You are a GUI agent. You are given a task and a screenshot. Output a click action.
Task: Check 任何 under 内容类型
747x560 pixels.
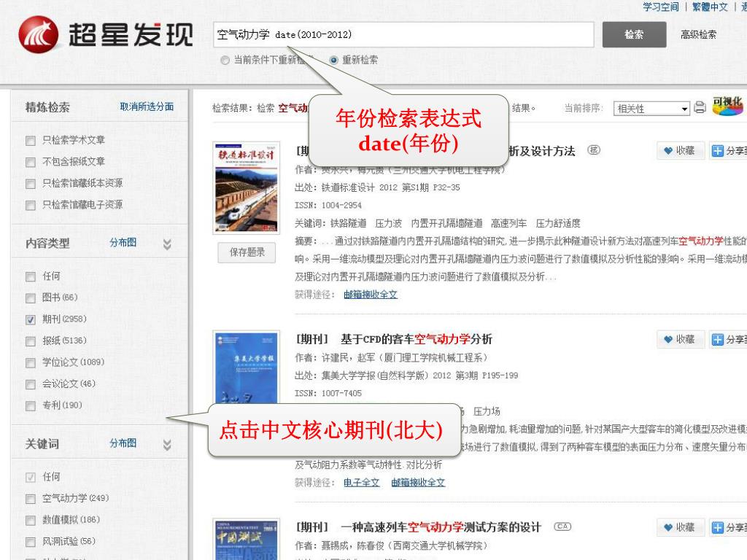31,276
